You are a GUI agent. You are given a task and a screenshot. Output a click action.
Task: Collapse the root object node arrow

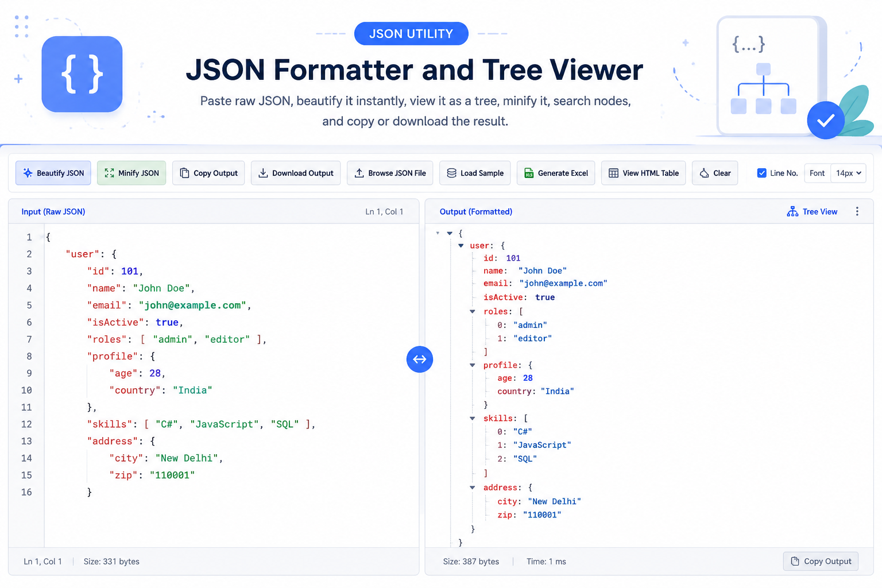[450, 234]
